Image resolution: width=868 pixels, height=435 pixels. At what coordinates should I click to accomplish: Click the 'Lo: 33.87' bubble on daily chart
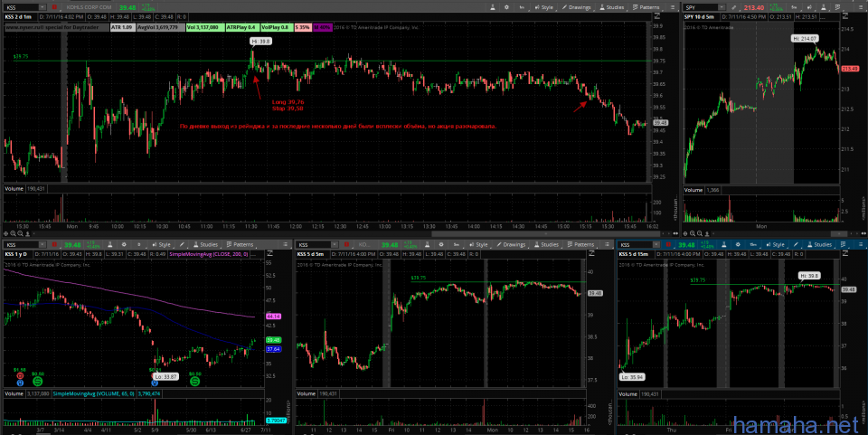coord(165,377)
